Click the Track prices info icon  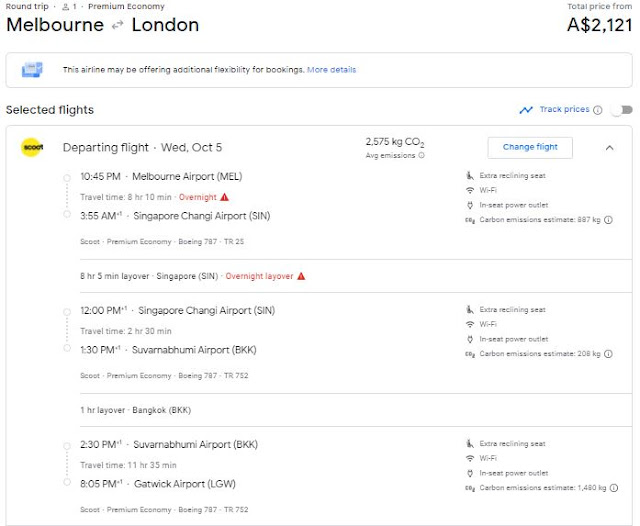pyautogui.click(x=597, y=110)
